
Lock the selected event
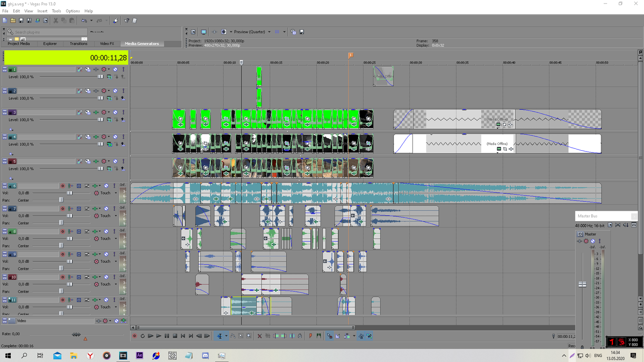[x=300, y=336]
